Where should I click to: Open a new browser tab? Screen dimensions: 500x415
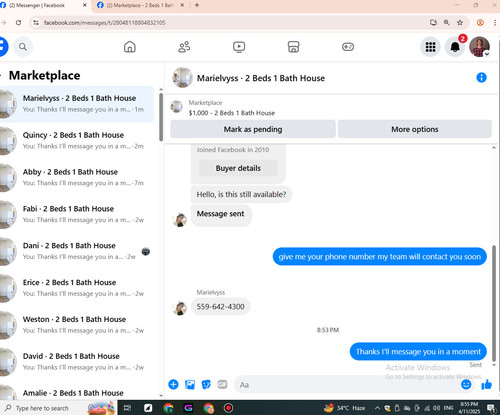[197, 5]
